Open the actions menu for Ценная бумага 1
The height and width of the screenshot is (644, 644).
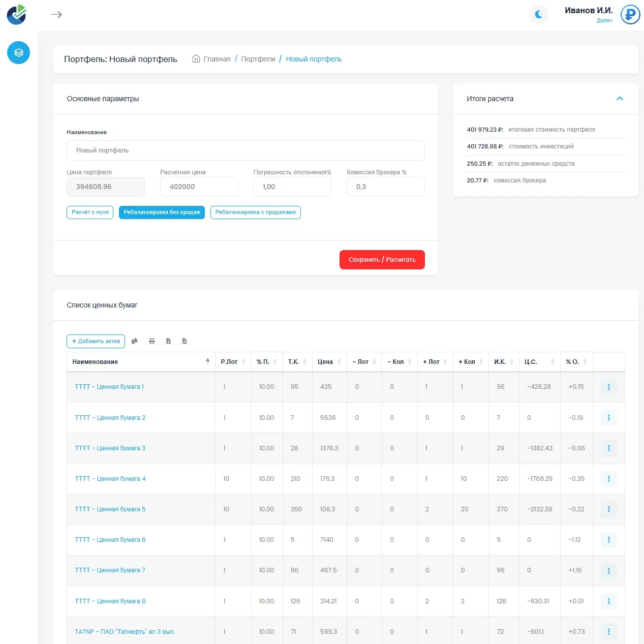609,387
